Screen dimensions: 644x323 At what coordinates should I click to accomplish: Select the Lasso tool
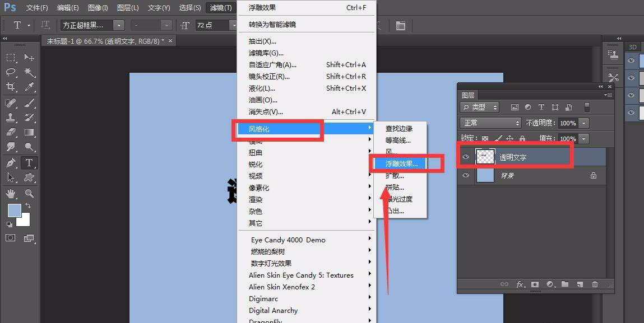click(11, 72)
